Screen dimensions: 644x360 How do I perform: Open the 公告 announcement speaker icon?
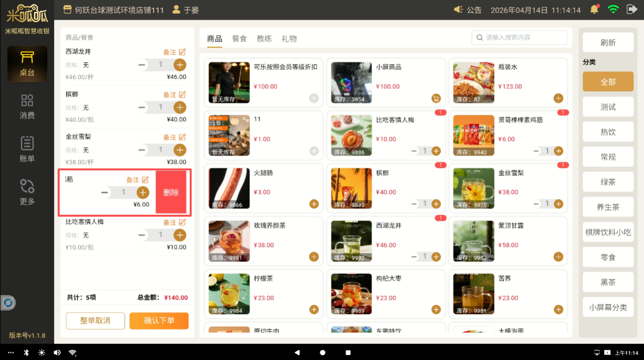coord(459,10)
